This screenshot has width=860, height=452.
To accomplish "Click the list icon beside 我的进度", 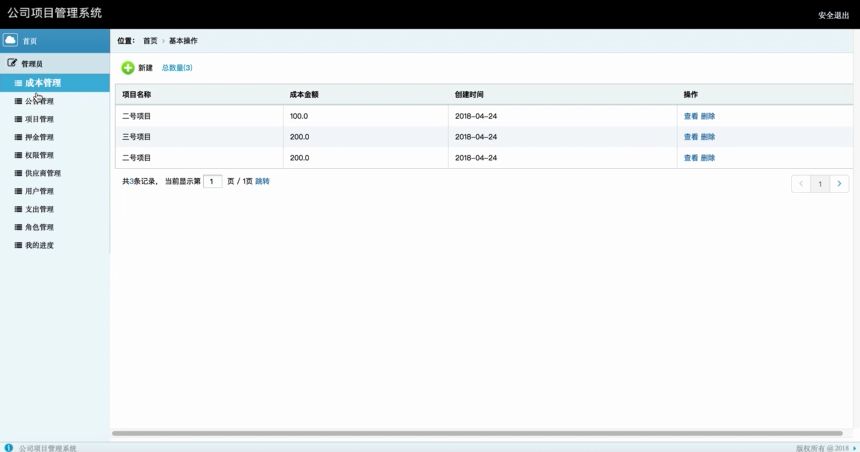I will (18, 245).
